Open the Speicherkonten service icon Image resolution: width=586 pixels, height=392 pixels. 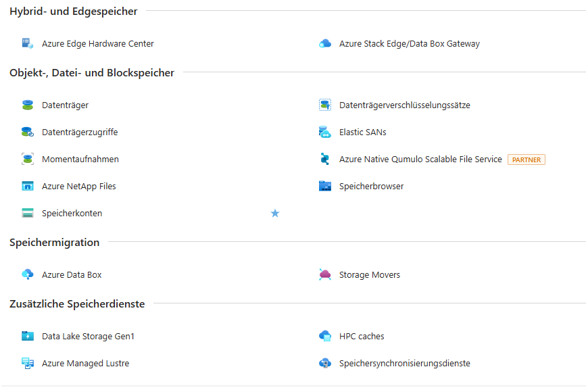point(27,213)
